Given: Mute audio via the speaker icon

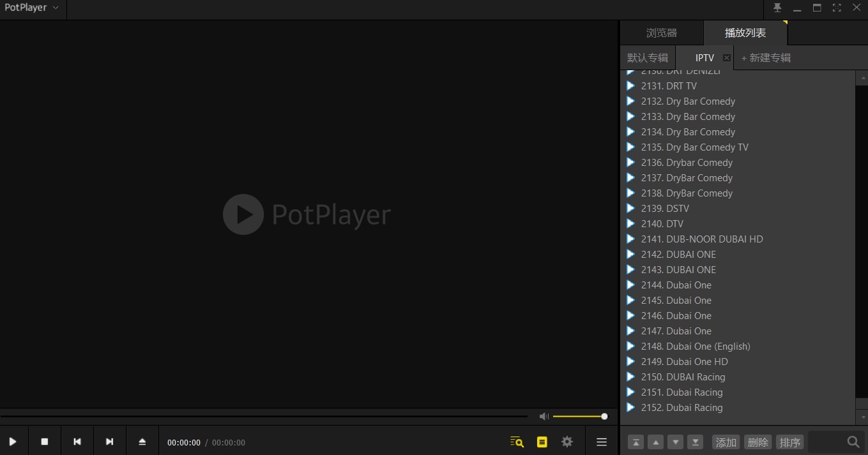Looking at the screenshot, I should [544, 416].
